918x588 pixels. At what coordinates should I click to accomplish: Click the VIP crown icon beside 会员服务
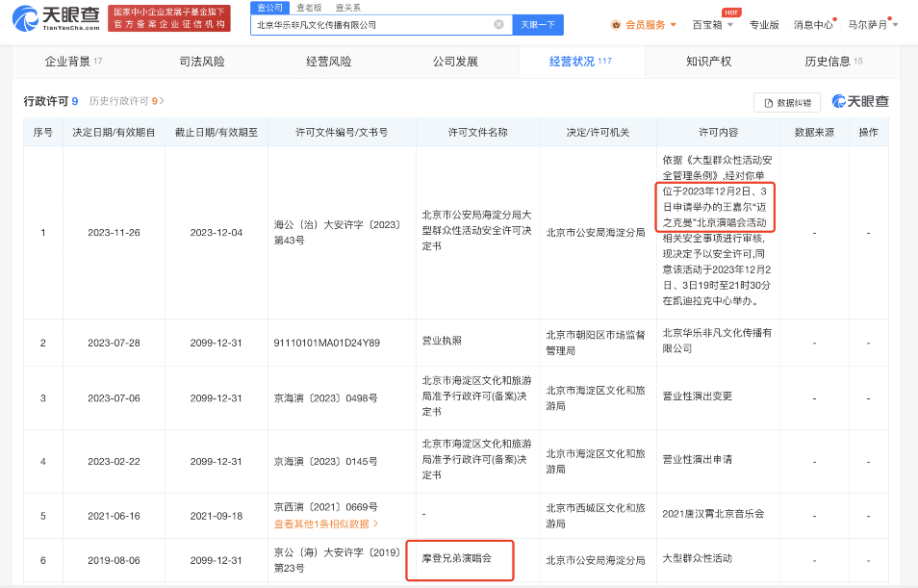click(616, 25)
